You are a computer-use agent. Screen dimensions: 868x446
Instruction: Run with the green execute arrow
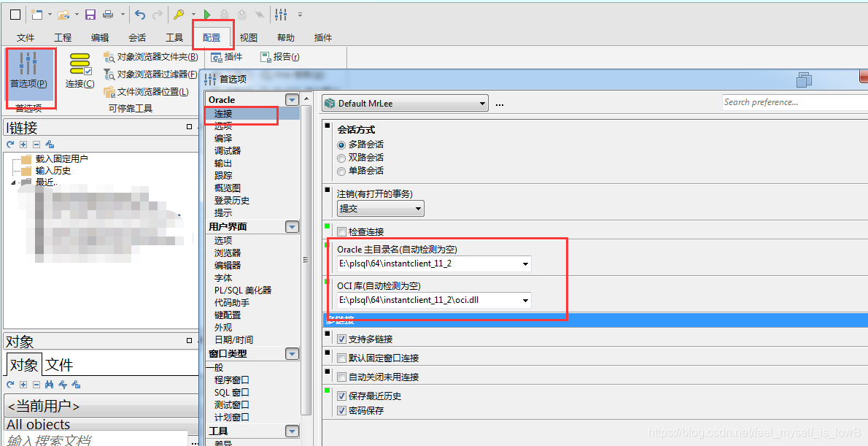coord(207,15)
